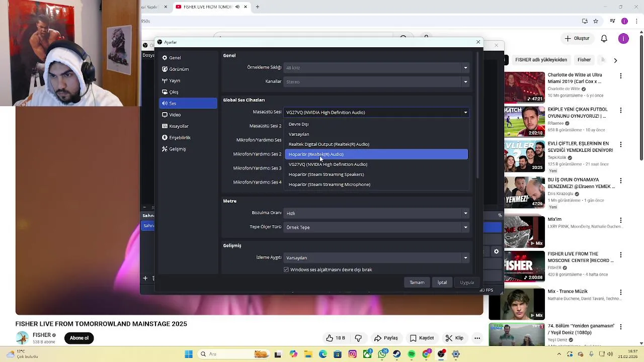The width and height of the screenshot is (644, 362).
Task: Close the FISHER LIVE FROM TOMORROWLAND tab
Action: point(246,7)
